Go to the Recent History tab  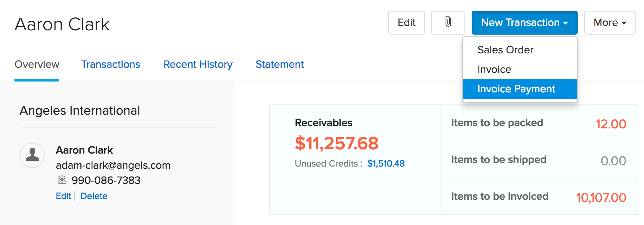point(198,64)
